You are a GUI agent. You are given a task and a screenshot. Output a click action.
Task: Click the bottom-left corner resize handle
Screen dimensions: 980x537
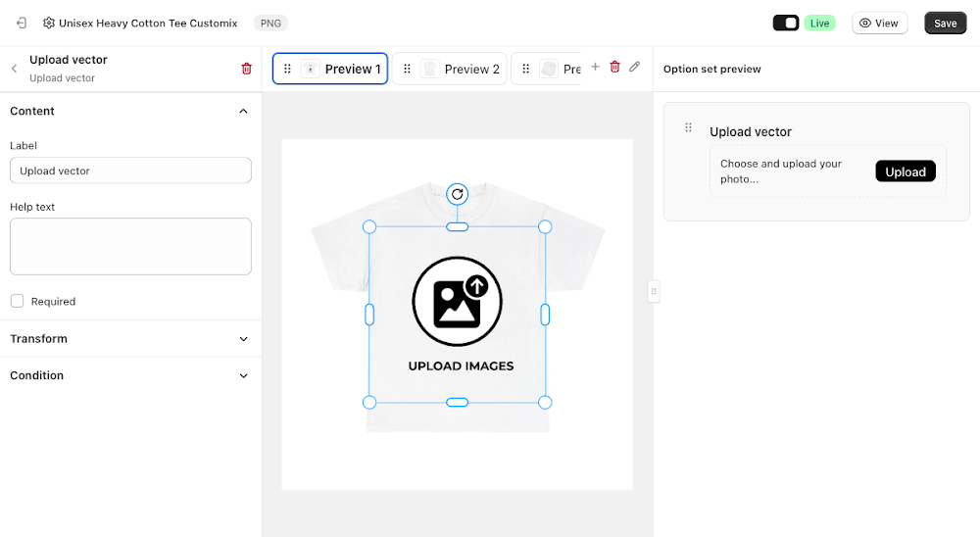(369, 403)
